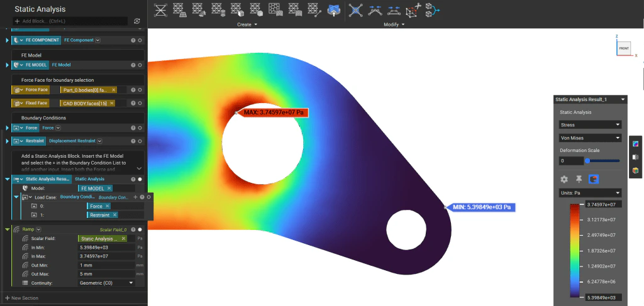Open the Modify menu dropdown
The image size is (644, 306).
pos(394,25)
